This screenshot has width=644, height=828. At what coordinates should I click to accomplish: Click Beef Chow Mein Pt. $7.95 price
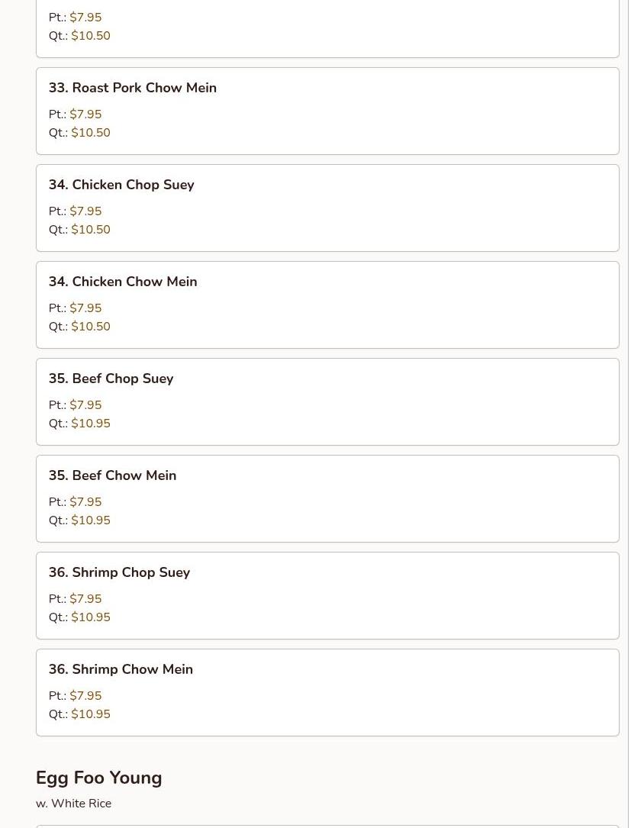pyautogui.click(x=85, y=501)
